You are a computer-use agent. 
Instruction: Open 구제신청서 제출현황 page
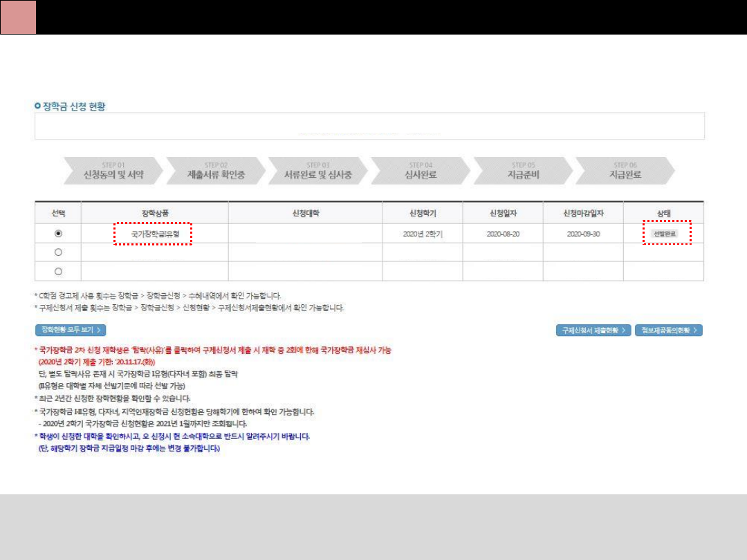tap(593, 330)
